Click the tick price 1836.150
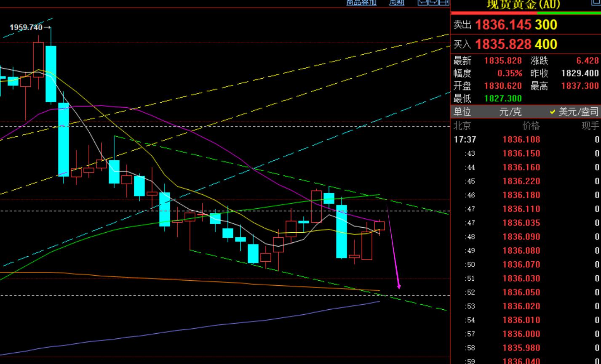The height and width of the screenshot is (364, 601). (521, 153)
